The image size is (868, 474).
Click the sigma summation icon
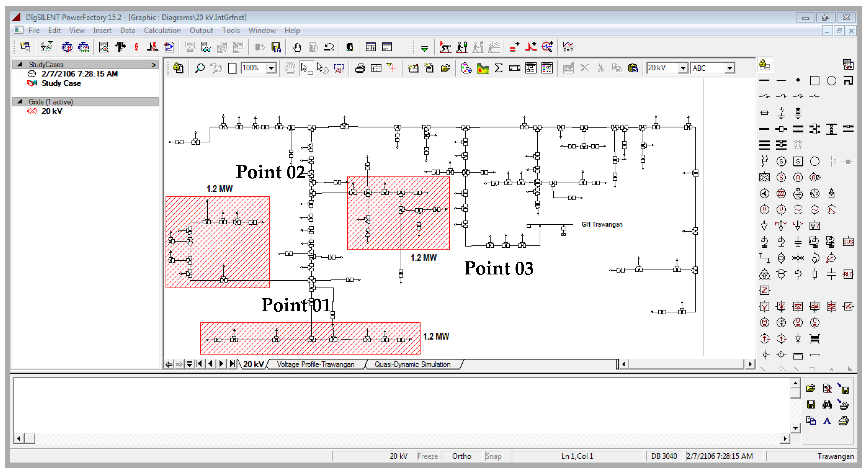(x=498, y=68)
